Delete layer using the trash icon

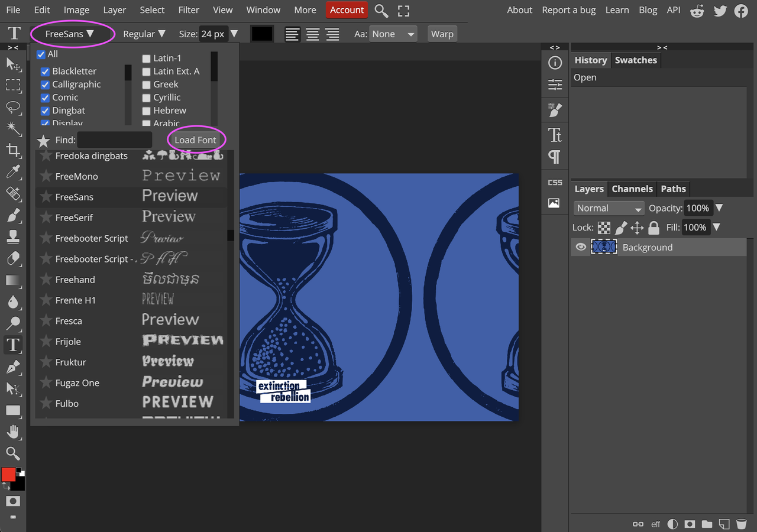coord(740,524)
